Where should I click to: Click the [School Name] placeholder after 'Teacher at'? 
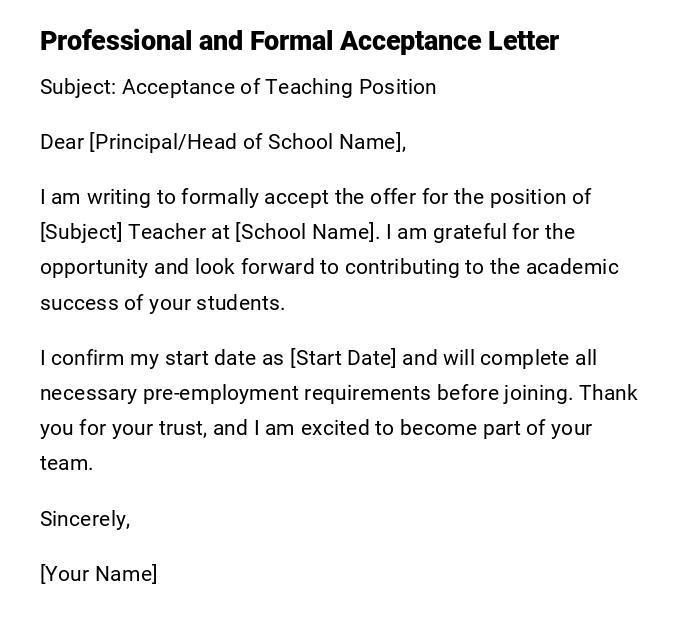(307, 232)
